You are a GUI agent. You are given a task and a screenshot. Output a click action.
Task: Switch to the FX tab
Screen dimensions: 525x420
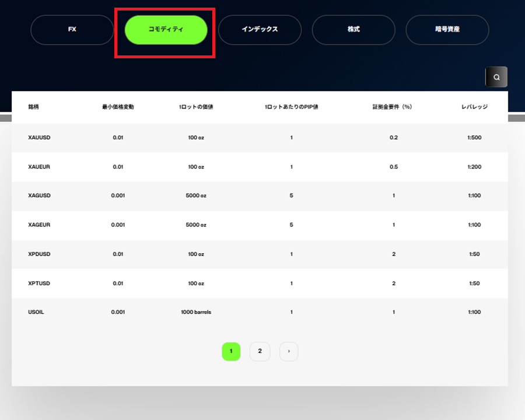72,30
